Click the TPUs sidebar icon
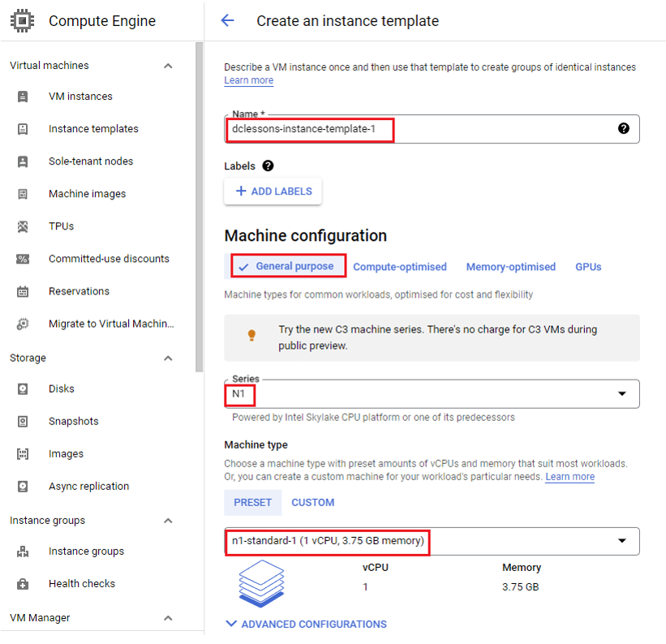Image resolution: width=666 pixels, height=644 pixels. pyautogui.click(x=23, y=226)
